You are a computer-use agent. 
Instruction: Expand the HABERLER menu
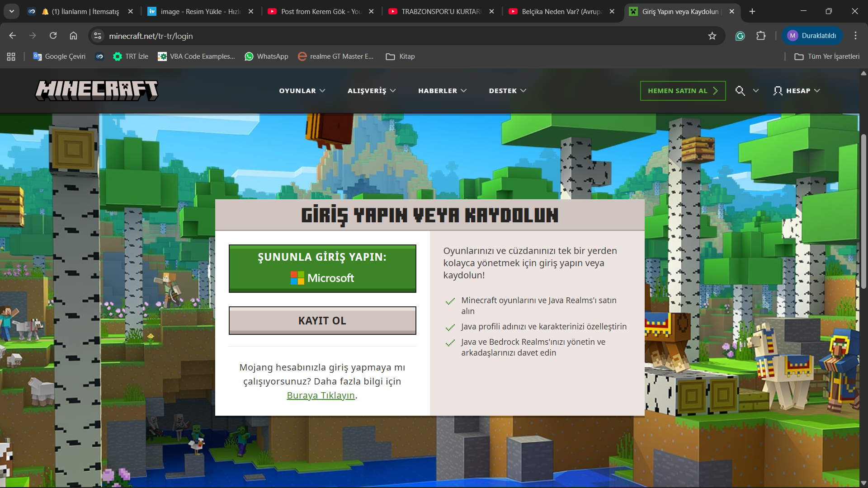click(442, 91)
